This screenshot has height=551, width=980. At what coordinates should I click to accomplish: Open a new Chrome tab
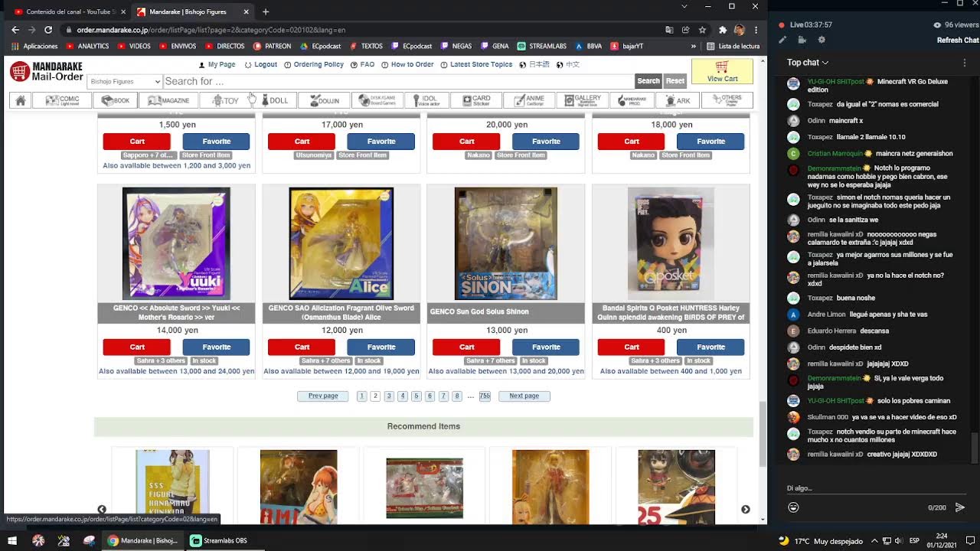266,11
